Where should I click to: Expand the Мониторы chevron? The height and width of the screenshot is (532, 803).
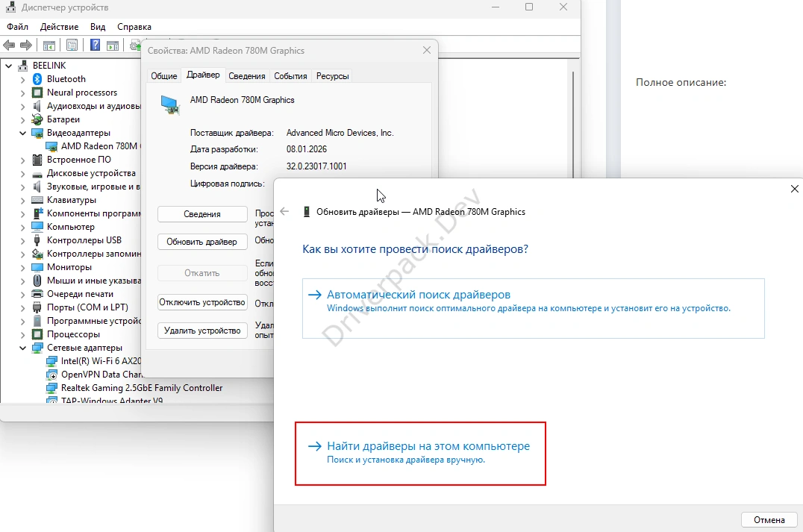pyautogui.click(x=22, y=267)
